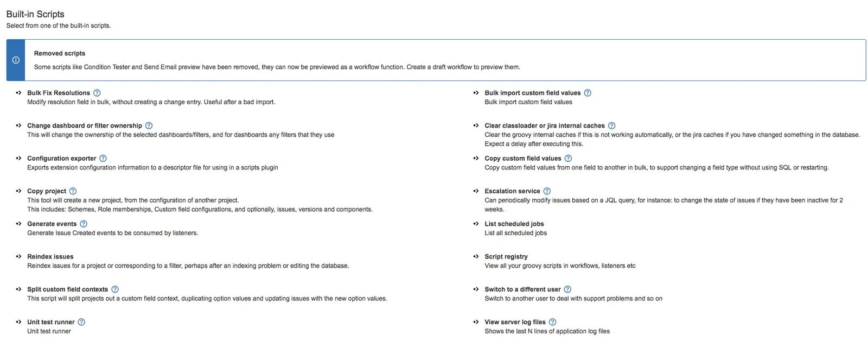Click the script icon before List scheduled jobs
This screenshot has width=868, height=353.
pos(476,224)
